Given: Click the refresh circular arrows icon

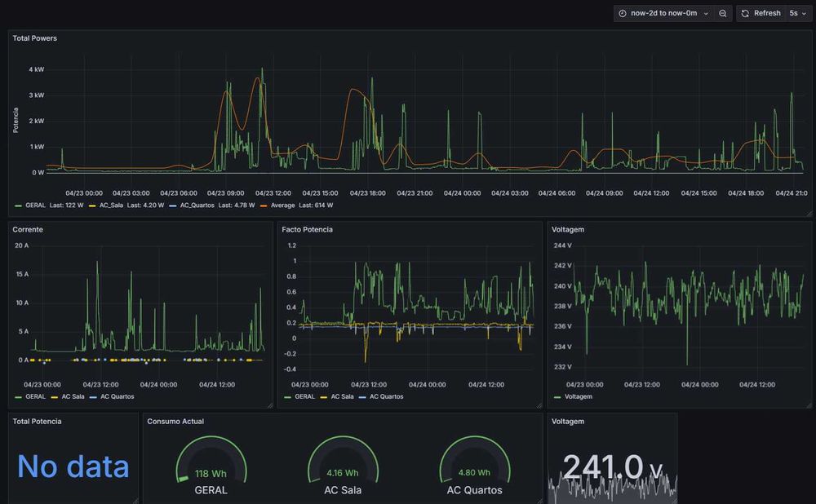Looking at the screenshot, I should tap(745, 14).
